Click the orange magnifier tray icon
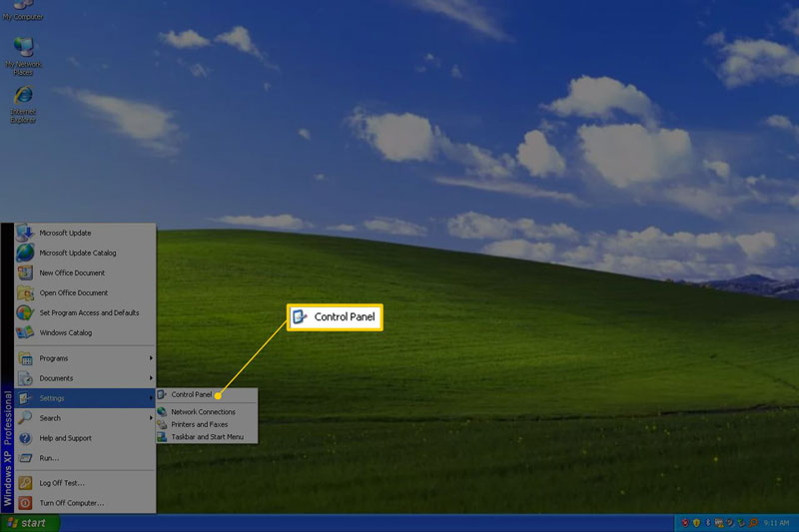The image size is (799, 532). pos(753,523)
